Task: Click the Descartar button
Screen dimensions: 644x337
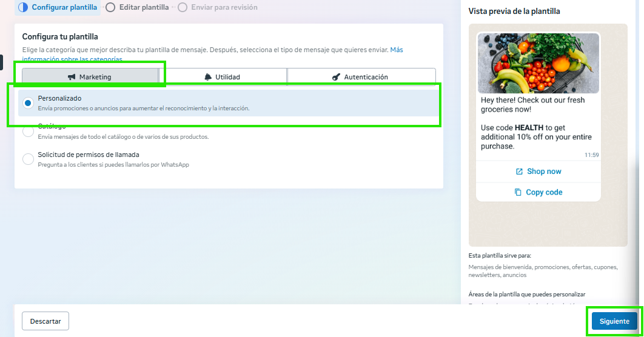Action: pyautogui.click(x=45, y=321)
